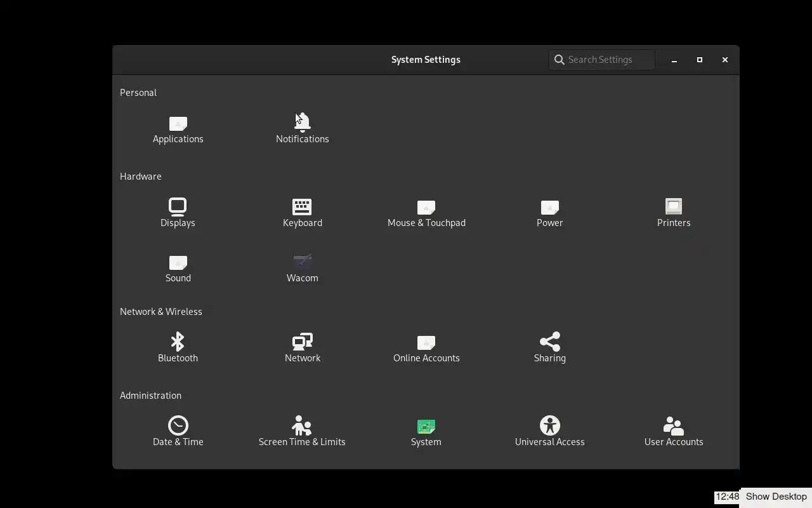Open Power settings

pos(550,214)
